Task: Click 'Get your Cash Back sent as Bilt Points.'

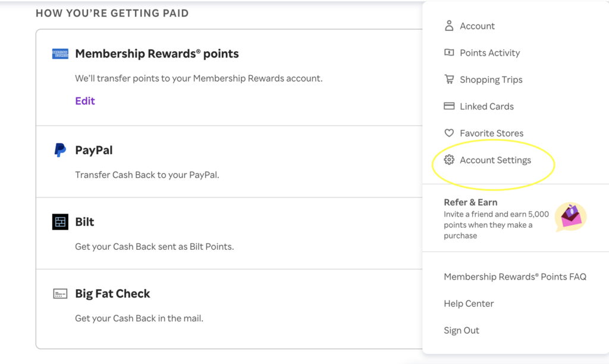Action: (154, 247)
